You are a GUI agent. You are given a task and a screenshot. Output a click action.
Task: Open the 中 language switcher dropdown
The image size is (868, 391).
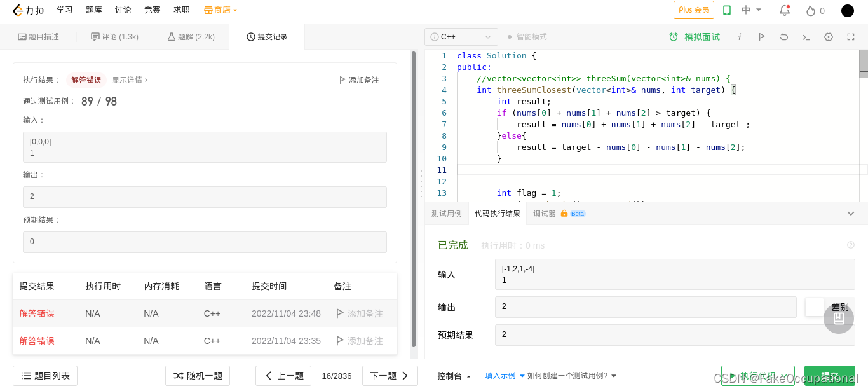coord(751,10)
